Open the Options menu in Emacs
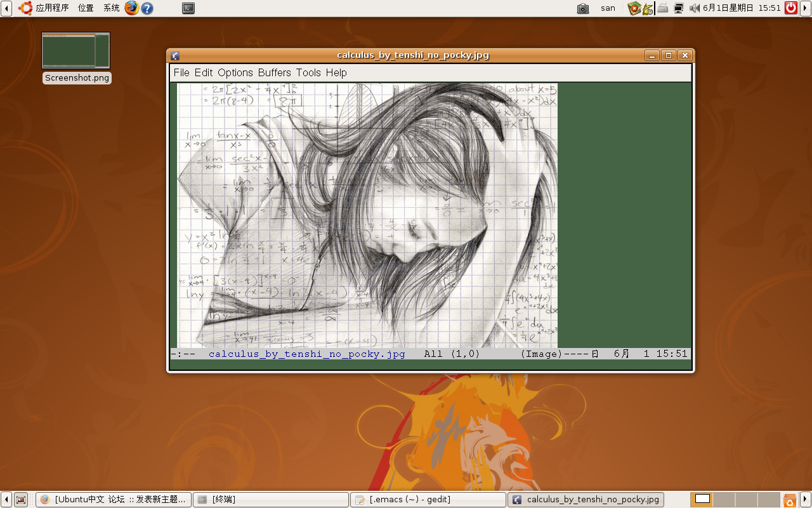 point(235,72)
